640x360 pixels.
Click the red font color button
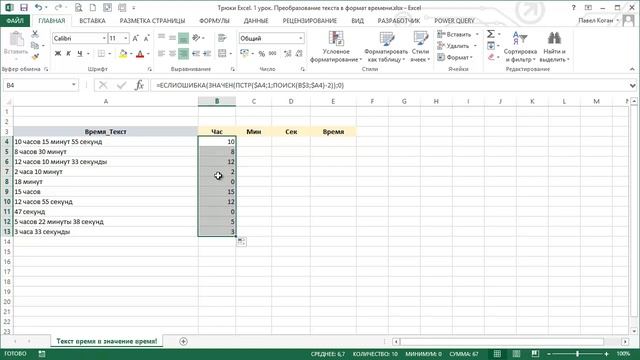(140, 53)
